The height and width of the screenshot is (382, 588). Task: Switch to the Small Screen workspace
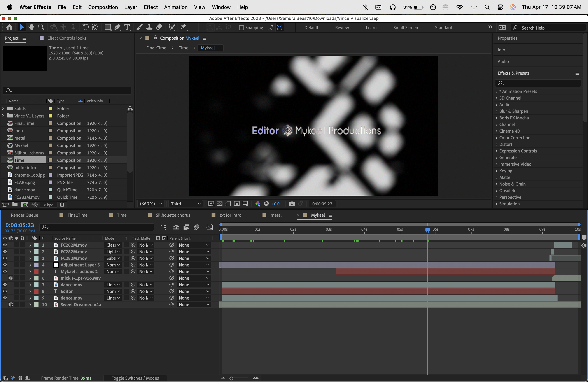pyautogui.click(x=405, y=28)
